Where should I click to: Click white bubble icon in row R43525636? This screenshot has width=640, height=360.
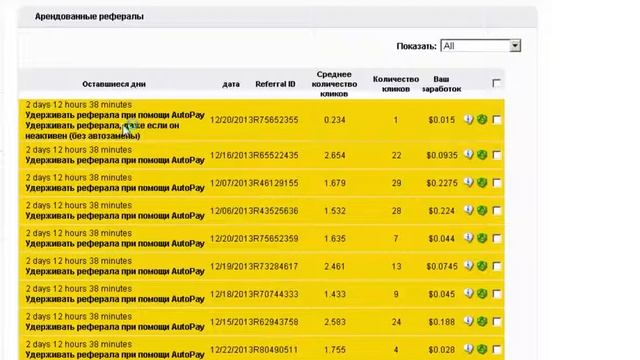point(469,210)
